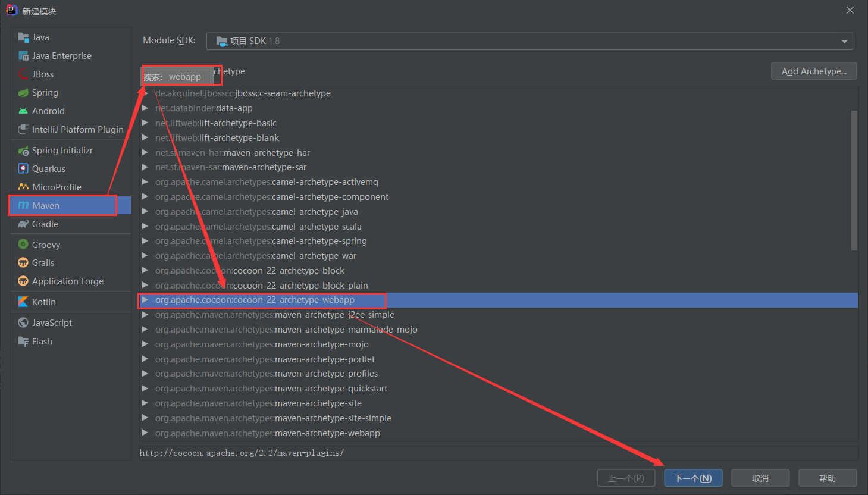Expand the maven-archetype-j2ee-simple node
This screenshot has width=868, height=495.
[x=145, y=315]
